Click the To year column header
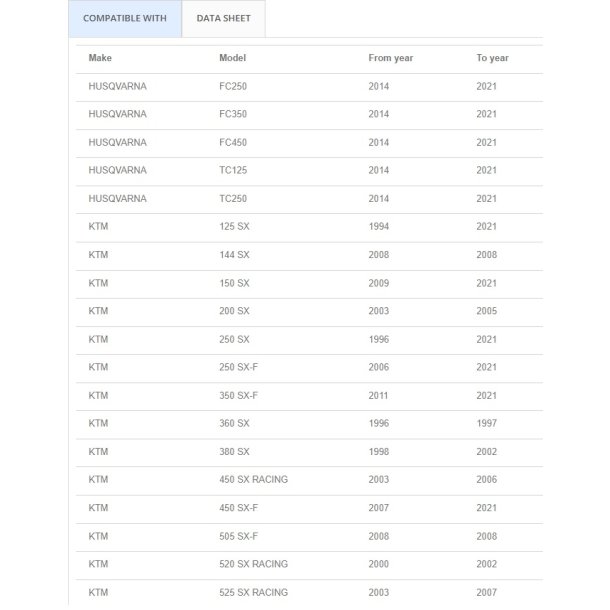Screen dimensions: 610x610 492,58
